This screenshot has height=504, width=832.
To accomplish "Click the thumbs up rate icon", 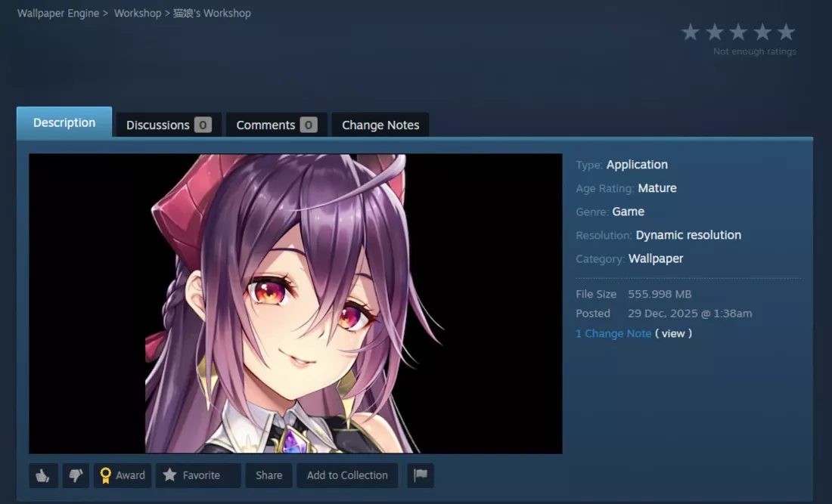I will coord(43,475).
